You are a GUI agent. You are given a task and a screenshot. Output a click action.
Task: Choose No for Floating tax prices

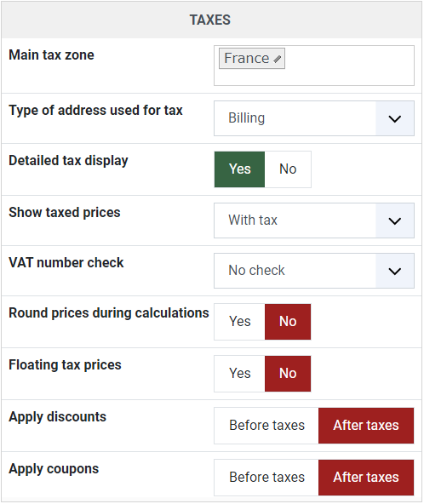coord(288,374)
